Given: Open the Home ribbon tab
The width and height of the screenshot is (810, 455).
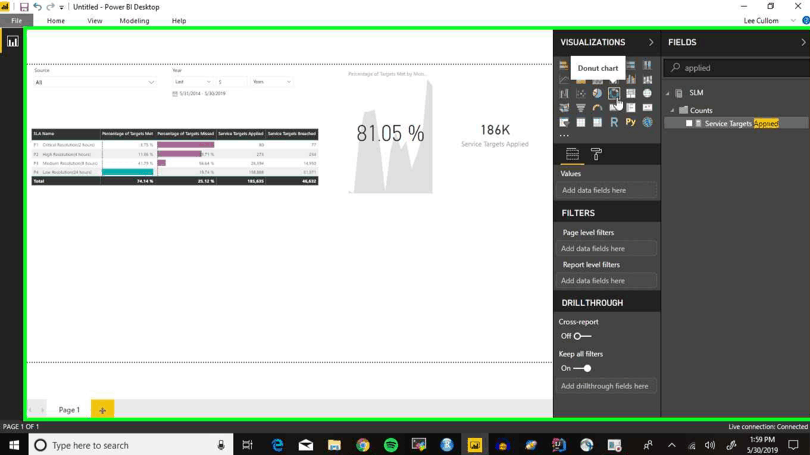Looking at the screenshot, I should click(56, 21).
